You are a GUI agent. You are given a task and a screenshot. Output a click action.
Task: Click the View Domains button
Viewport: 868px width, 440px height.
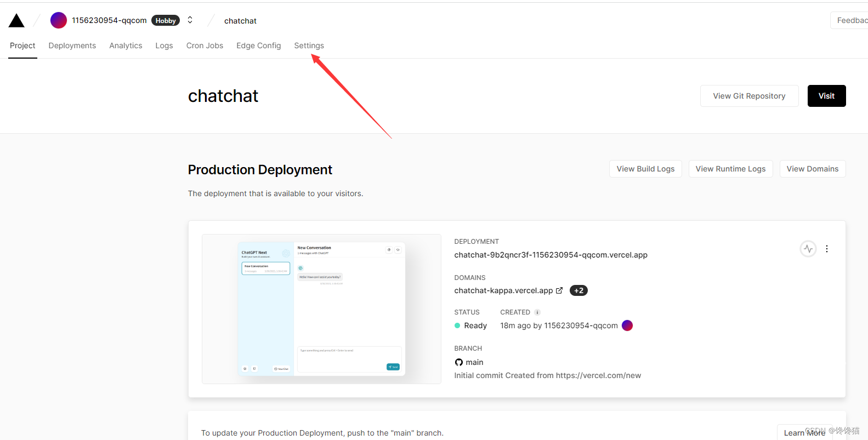(x=812, y=169)
